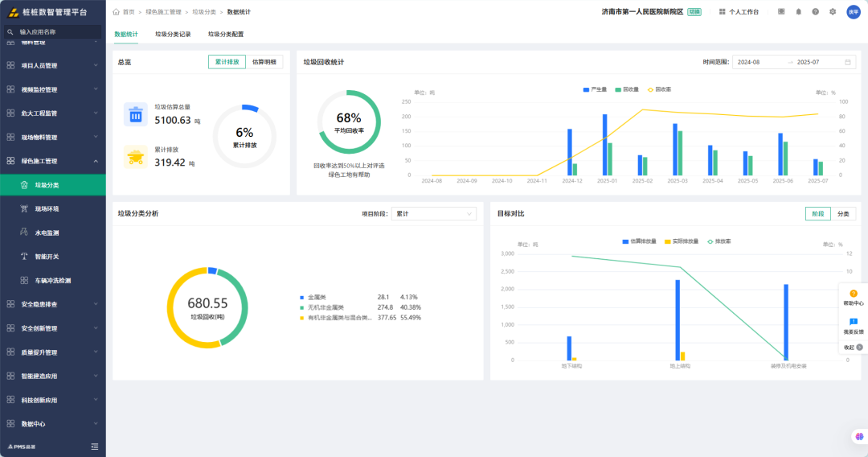
Task: Open 个人工作台 link in header
Action: click(x=739, y=11)
